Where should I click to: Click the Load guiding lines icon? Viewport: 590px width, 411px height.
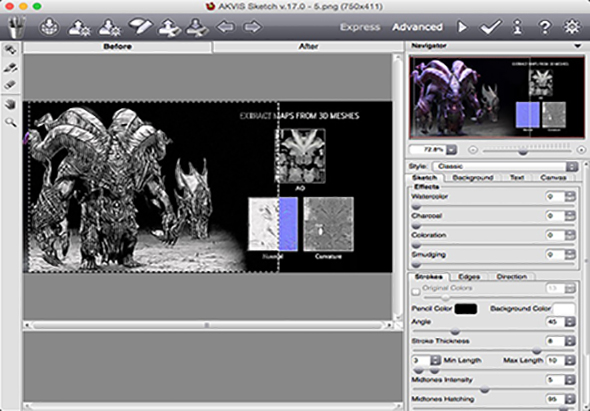(x=169, y=27)
